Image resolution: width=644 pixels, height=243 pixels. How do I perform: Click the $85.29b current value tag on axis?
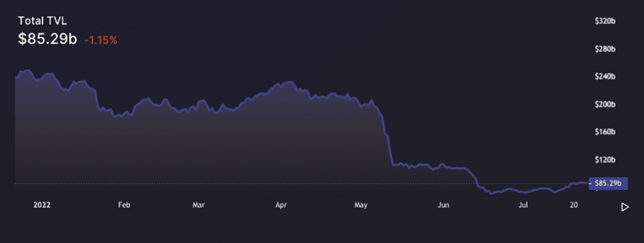[608, 183]
